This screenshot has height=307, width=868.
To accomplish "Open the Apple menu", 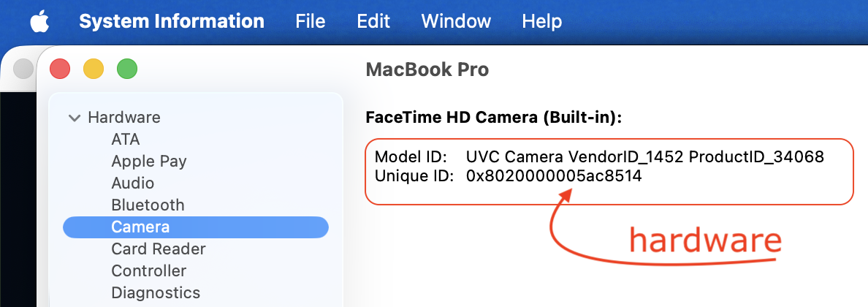I will (x=39, y=22).
